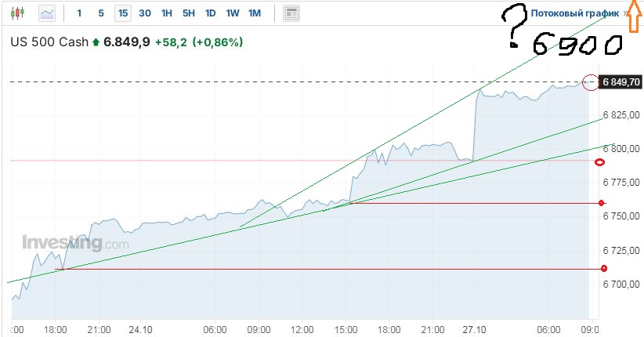Click the red dot ending the upper red line
This screenshot has width=644, height=337.
click(x=602, y=204)
